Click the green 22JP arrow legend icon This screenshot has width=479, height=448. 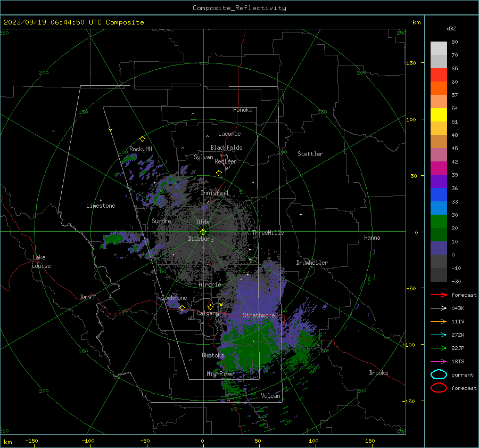click(x=439, y=348)
